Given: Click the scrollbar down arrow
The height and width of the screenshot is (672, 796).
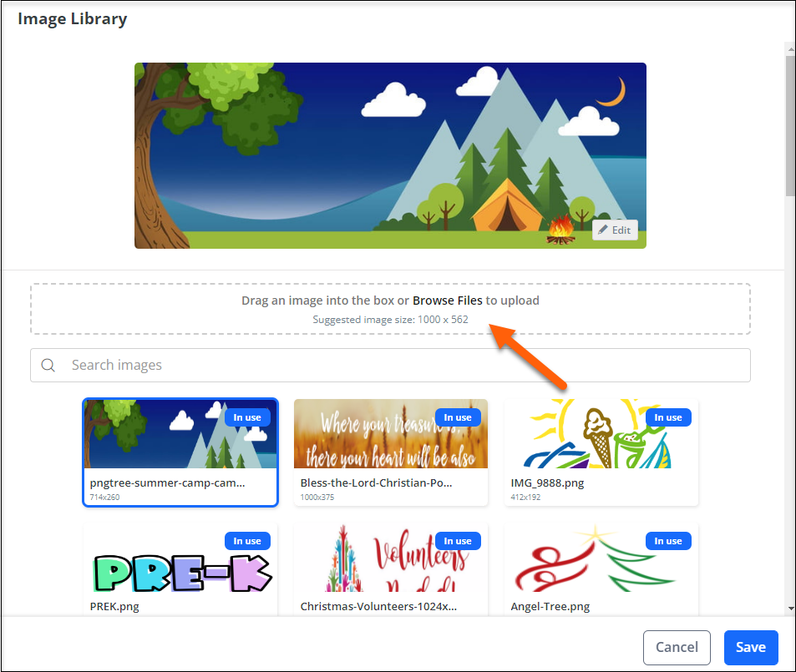Looking at the screenshot, I should pos(790,608).
